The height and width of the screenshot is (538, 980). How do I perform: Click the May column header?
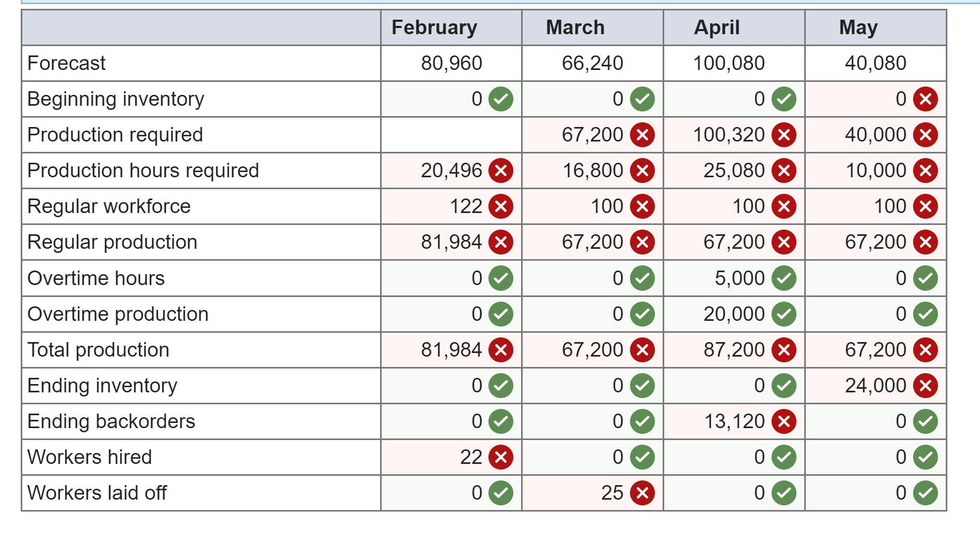(x=858, y=27)
